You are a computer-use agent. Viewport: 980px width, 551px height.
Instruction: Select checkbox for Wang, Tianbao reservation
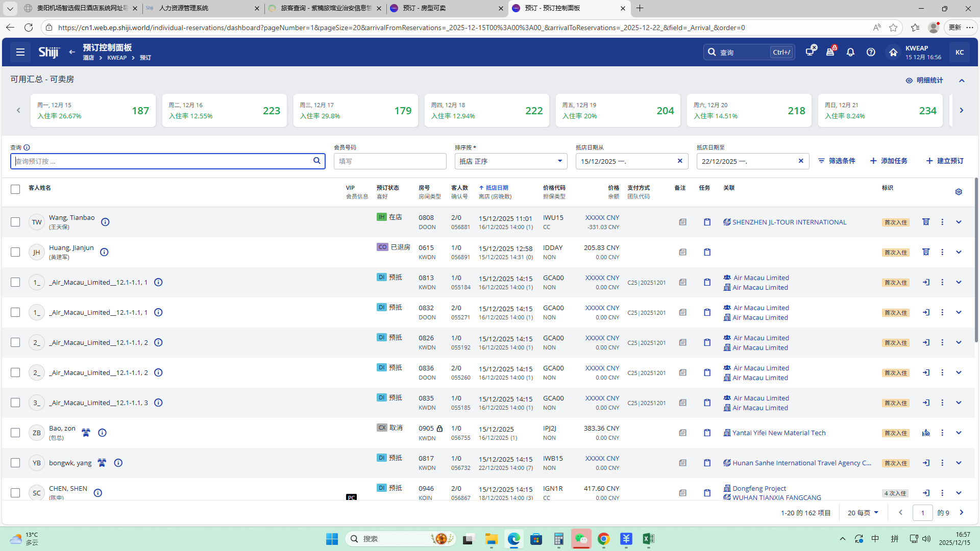(15, 222)
